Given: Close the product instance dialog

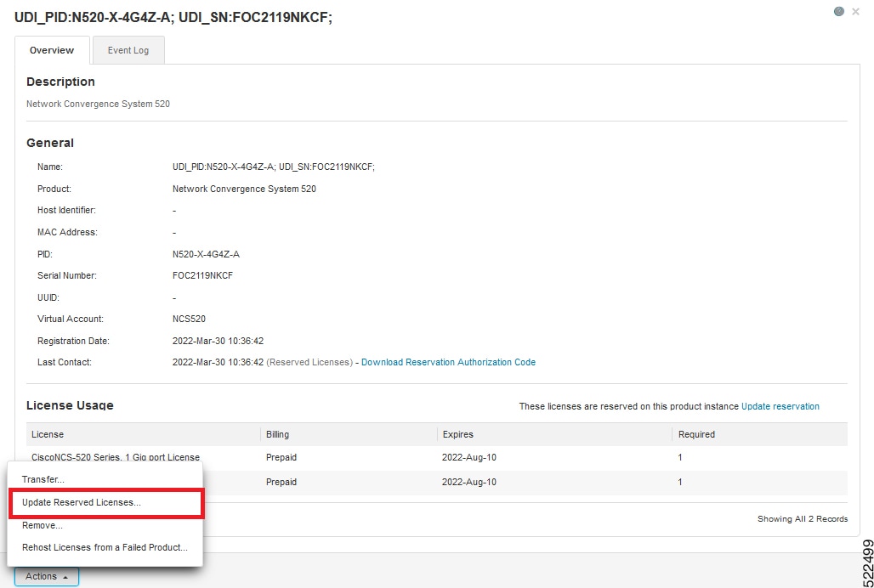Looking at the screenshot, I should coord(855,12).
